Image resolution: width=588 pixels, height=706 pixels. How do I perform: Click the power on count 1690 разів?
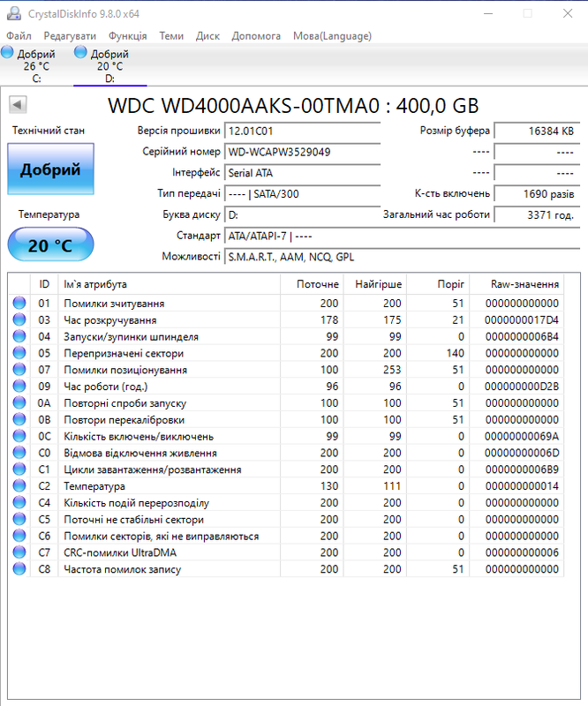pyautogui.click(x=537, y=194)
